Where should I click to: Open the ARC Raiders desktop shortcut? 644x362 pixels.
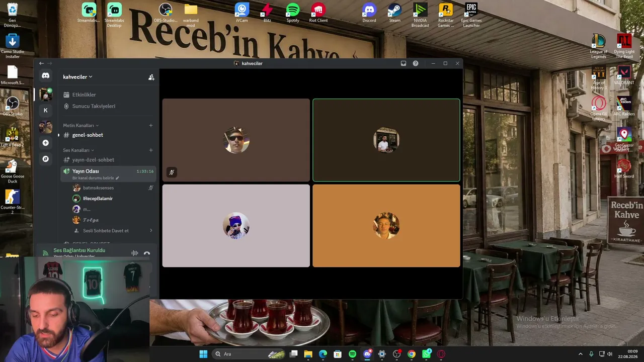pos(624,107)
